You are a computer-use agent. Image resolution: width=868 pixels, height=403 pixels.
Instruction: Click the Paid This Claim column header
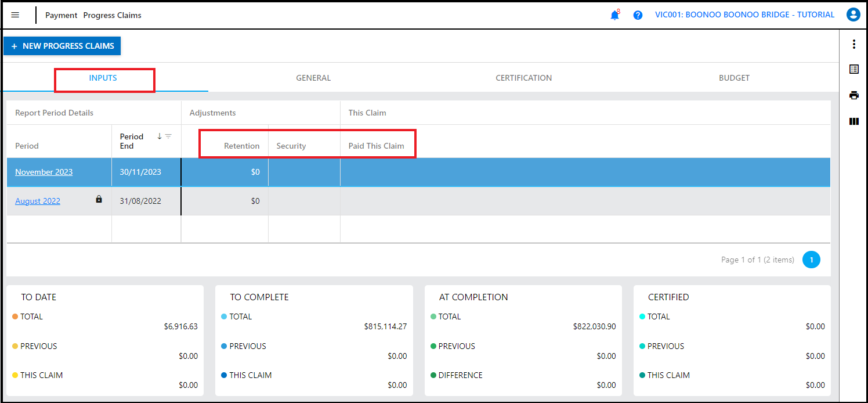(x=376, y=146)
